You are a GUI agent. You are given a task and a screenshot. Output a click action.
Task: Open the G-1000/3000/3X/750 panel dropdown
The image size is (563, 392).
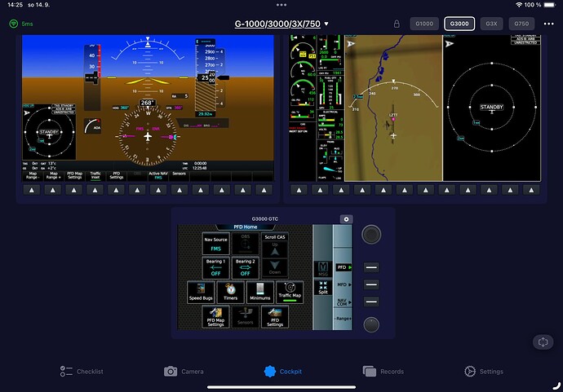(x=281, y=24)
